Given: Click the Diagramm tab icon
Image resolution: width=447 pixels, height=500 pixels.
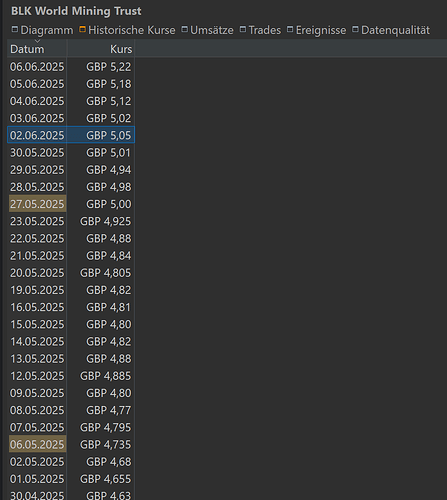Looking at the screenshot, I should click(15, 30).
